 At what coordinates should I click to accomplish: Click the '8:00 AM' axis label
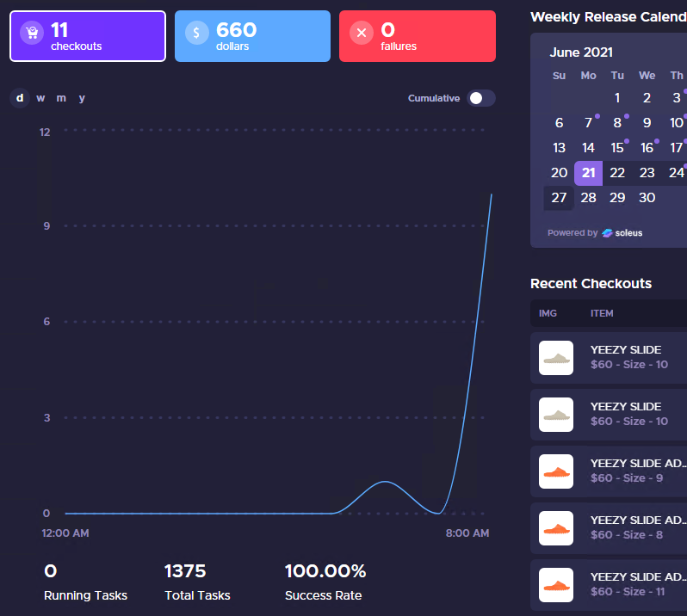pyautogui.click(x=467, y=533)
